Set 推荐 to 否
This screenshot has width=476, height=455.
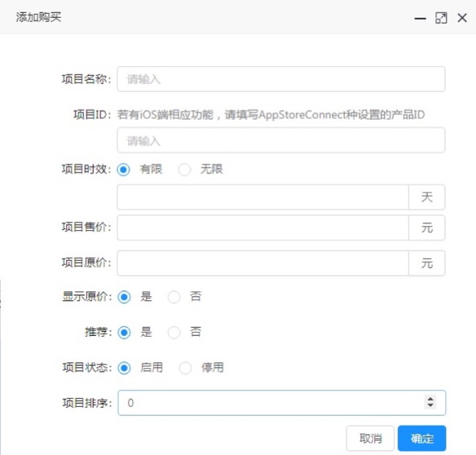[x=174, y=332]
